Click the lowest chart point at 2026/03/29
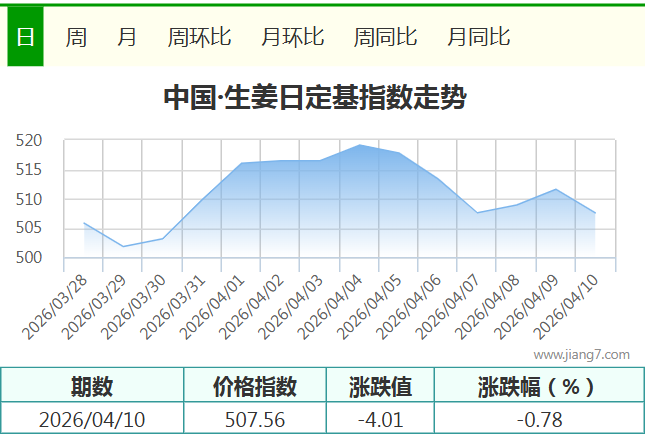Image resolution: width=645 pixels, height=440 pixels. pos(123,246)
